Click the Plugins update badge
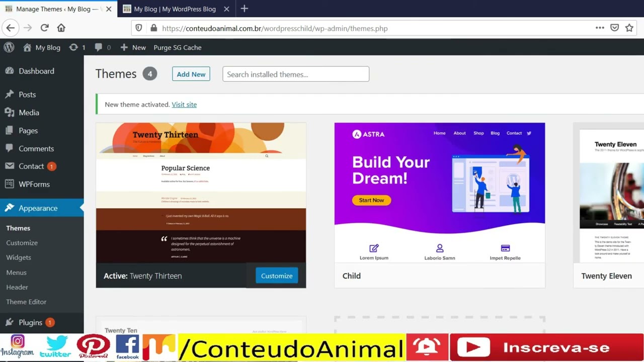The height and width of the screenshot is (362, 644). tap(49, 322)
